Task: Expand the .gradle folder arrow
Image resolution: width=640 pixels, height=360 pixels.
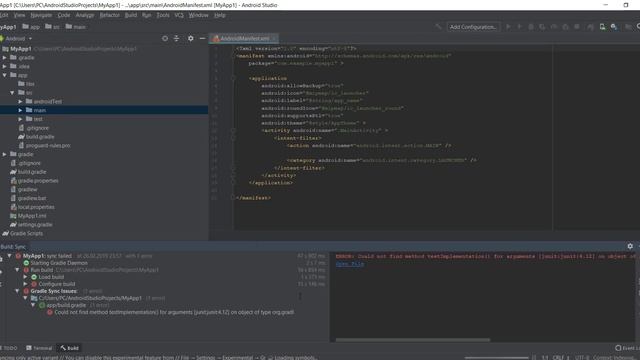Action: point(4,58)
